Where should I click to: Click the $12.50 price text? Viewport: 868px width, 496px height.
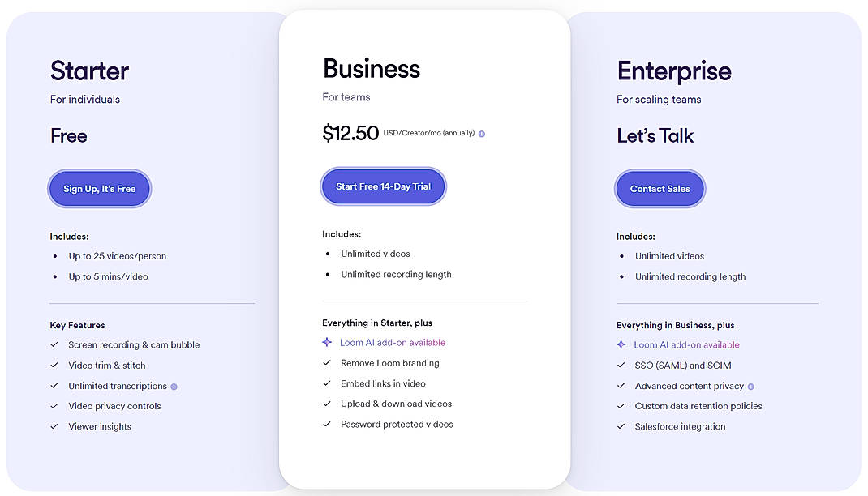click(x=351, y=132)
